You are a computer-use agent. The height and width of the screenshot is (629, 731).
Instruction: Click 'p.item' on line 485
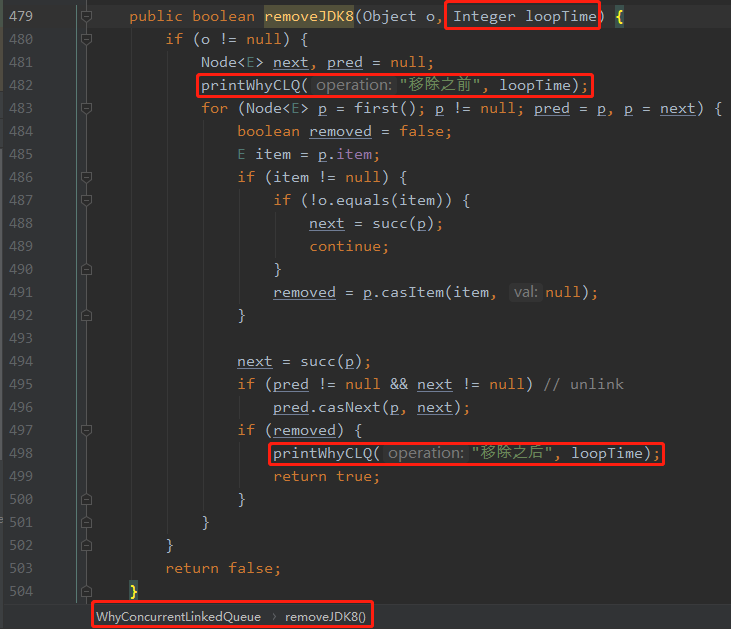point(345,154)
